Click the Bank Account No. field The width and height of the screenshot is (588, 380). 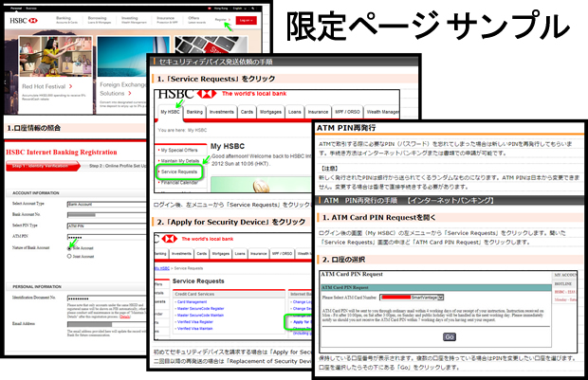(106, 215)
